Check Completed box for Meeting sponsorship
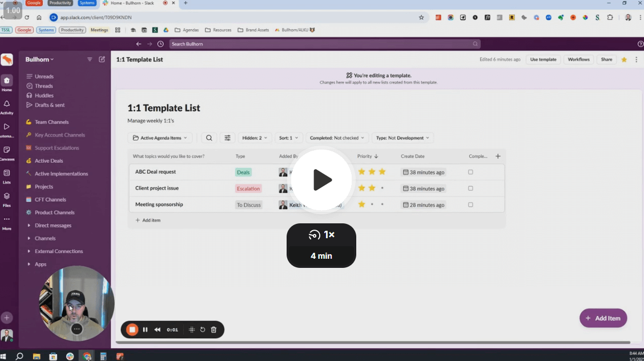 click(x=470, y=204)
